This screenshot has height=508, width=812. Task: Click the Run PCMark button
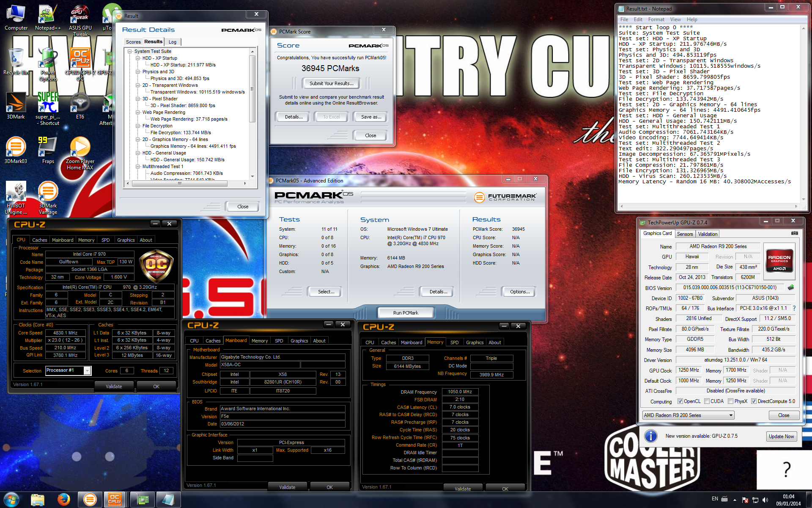406,313
